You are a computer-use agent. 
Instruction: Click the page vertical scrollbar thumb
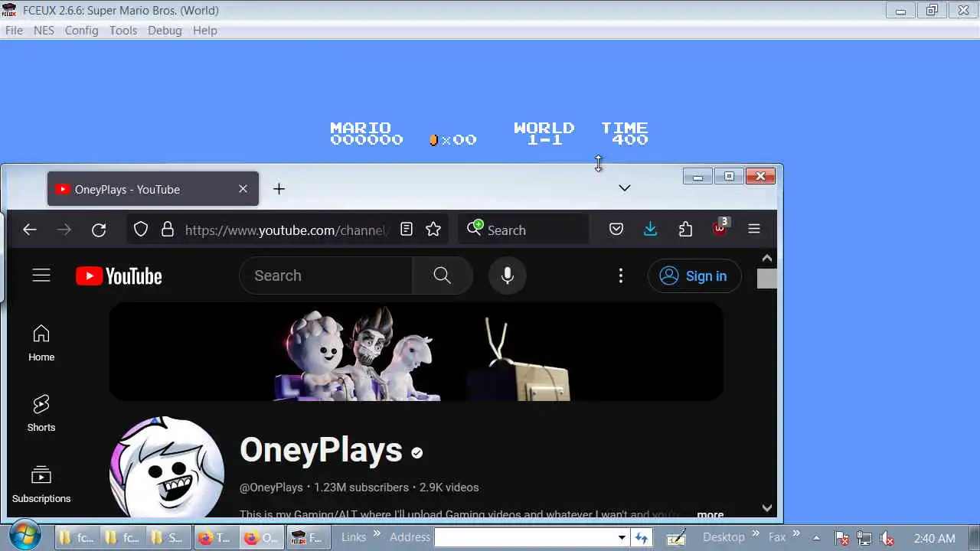(x=767, y=279)
